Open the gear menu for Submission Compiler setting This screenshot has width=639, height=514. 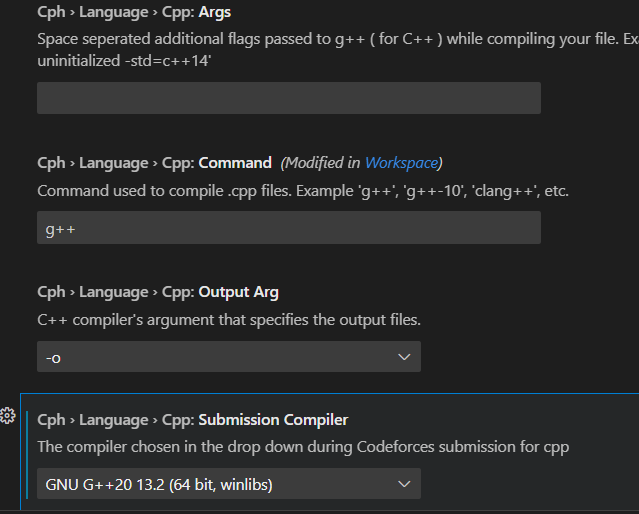click(x=7, y=416)
